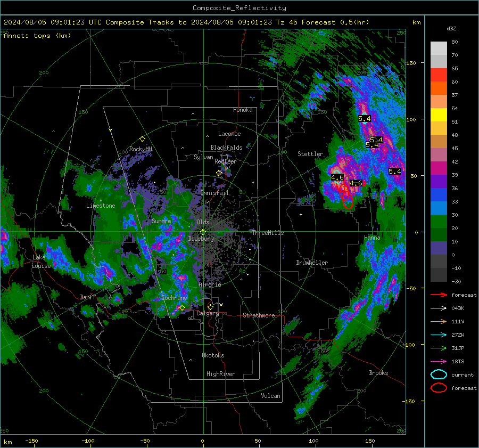
Task: Click the 'Cochrane' town label
Action: (x=174, y=298)
